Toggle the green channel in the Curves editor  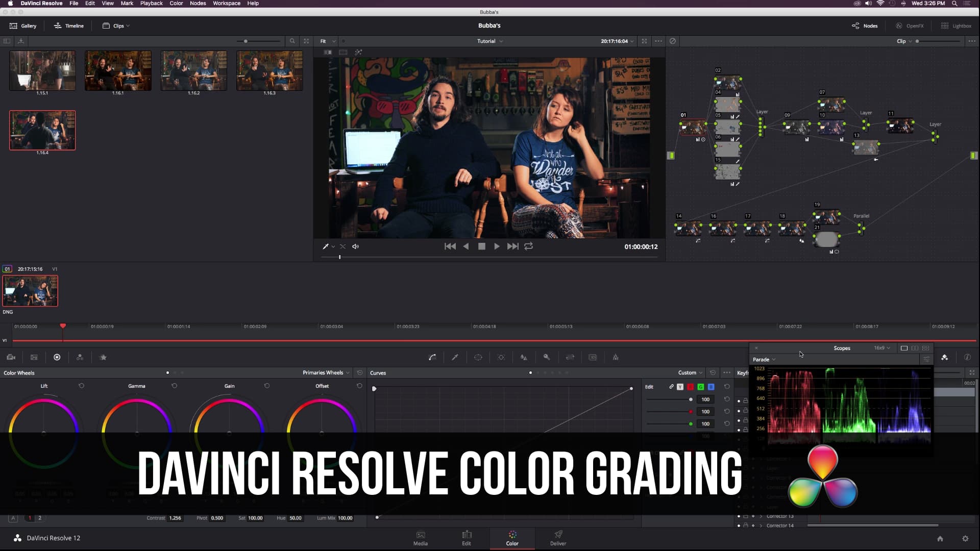(700, 387)
